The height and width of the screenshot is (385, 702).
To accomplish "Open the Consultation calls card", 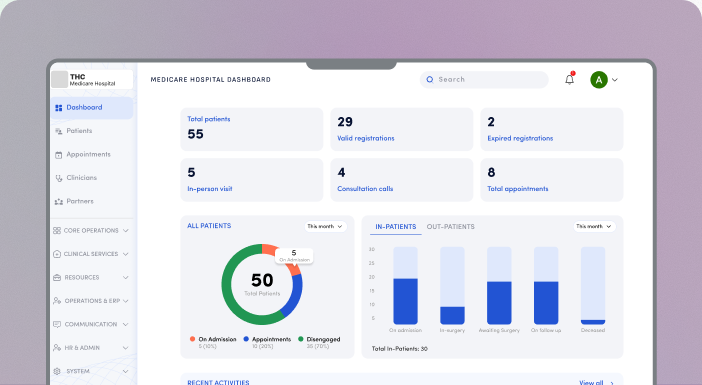I will pos(402,180).
